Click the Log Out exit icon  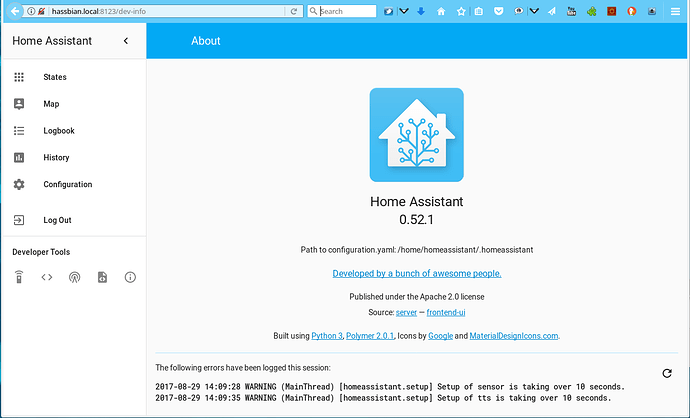(19, 220)
